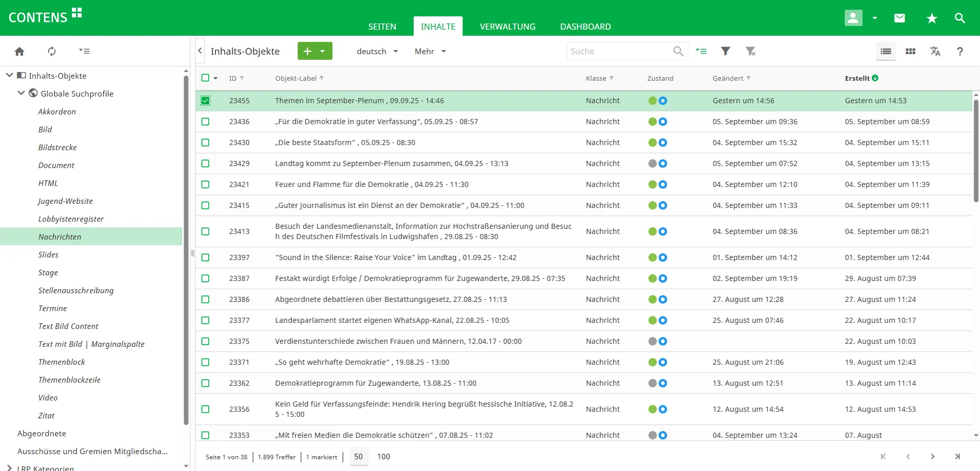Set page size to 100 entries

click(x=383, y=457)
